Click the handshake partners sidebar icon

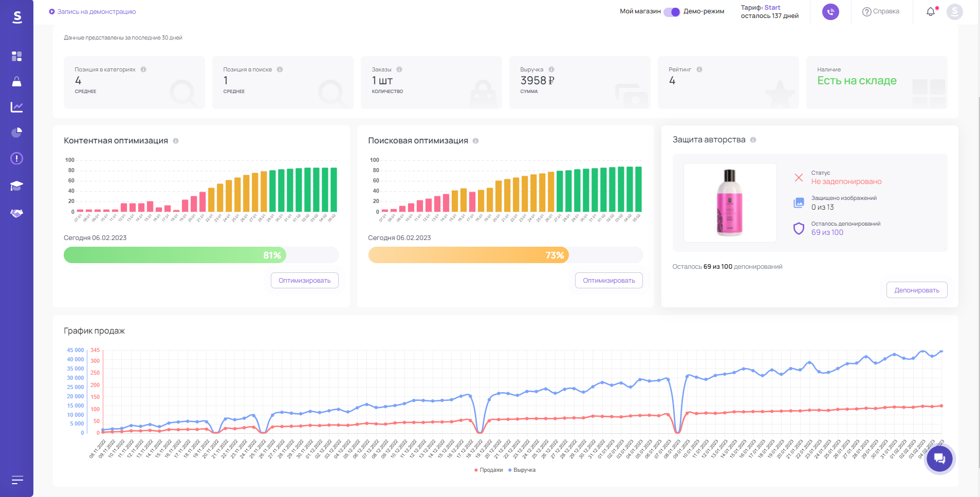[x=16, y=213]
